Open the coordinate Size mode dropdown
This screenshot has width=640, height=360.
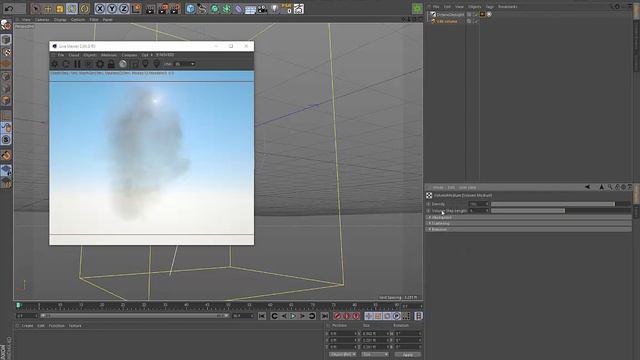tap(375, 354)
